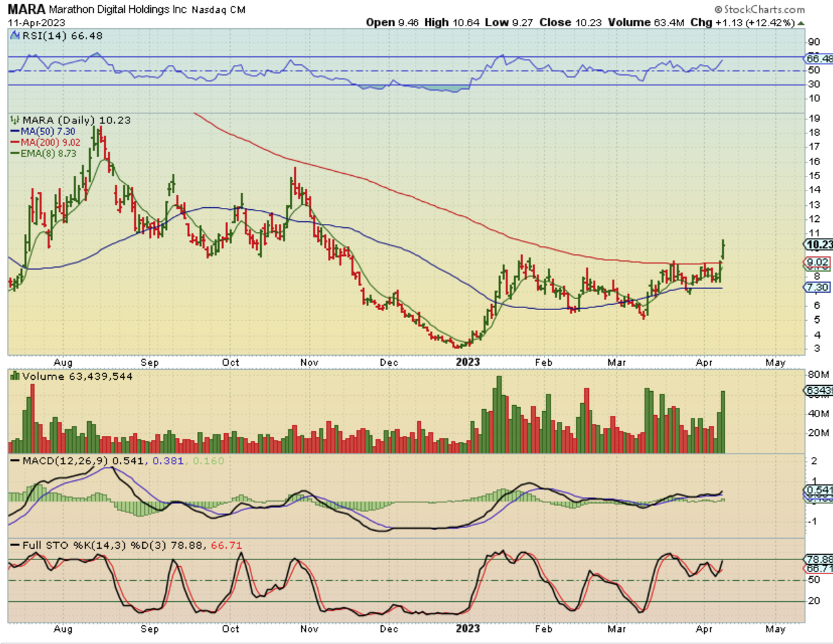Click the 7.30 MA(50) price tag on the axis
The width and height of the screenshot is (833, 644).
click(818, 287)
